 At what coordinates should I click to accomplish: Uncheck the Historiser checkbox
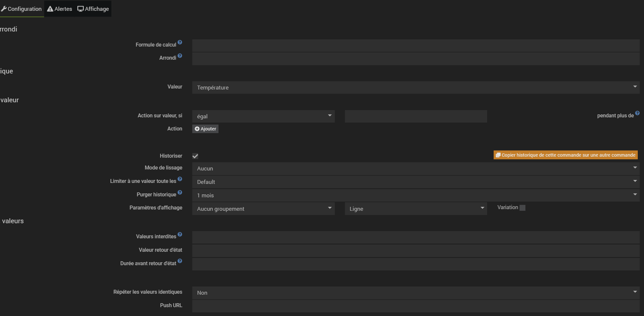[x=195, y=156]
